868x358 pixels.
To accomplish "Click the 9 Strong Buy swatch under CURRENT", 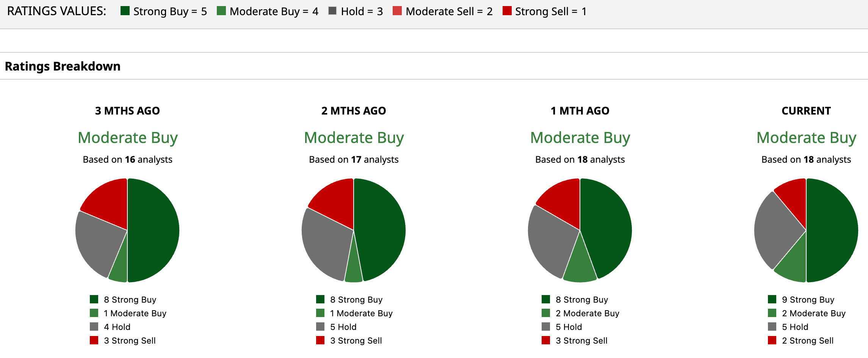I will coord(772,300).
